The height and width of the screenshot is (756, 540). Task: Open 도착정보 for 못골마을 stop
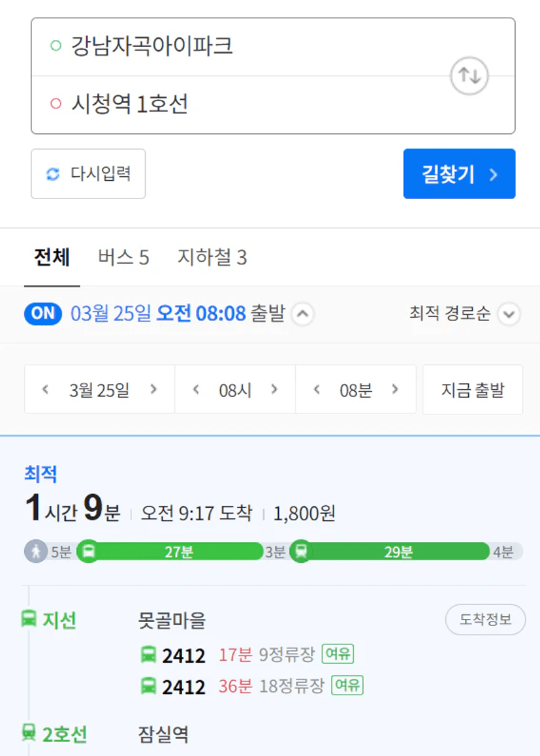485,620
